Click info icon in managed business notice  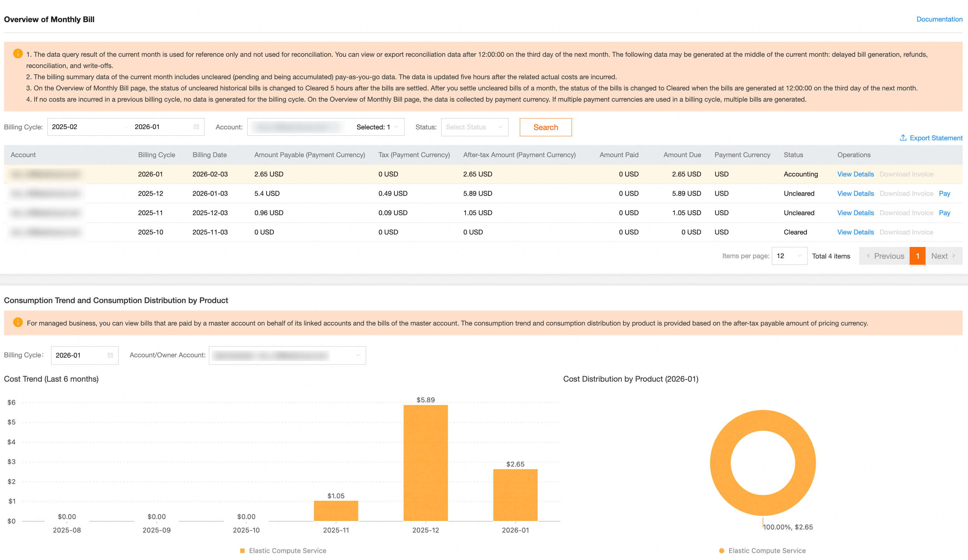click(x=18, y=323)
